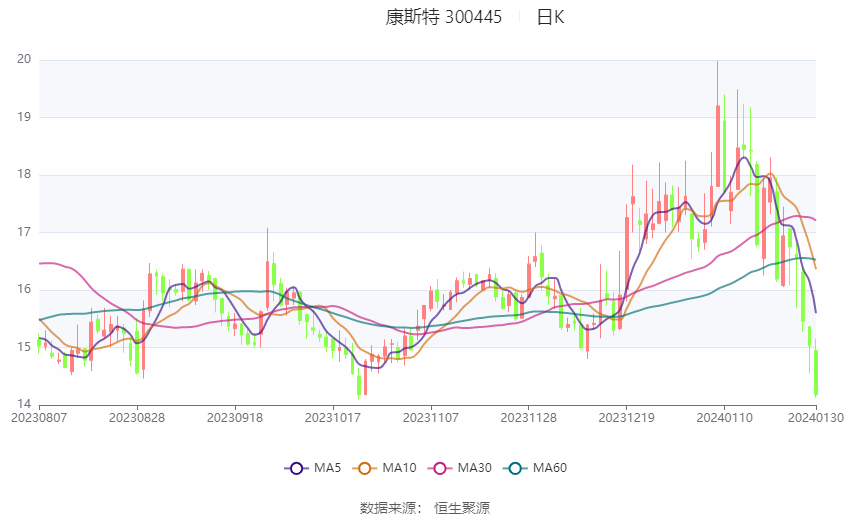This screenshot has width=850, height=516.
Task: Click the x-axis date label 20231107
Action: click(x=430, y=418)
